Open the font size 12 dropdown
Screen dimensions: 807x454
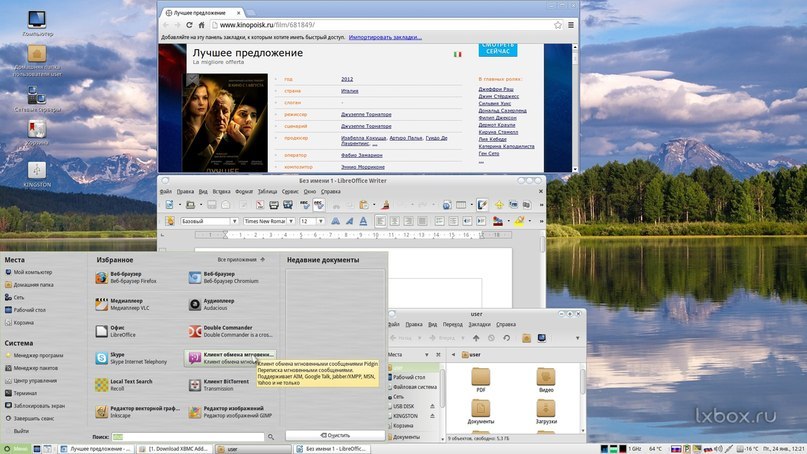click(x=319, y=221)
